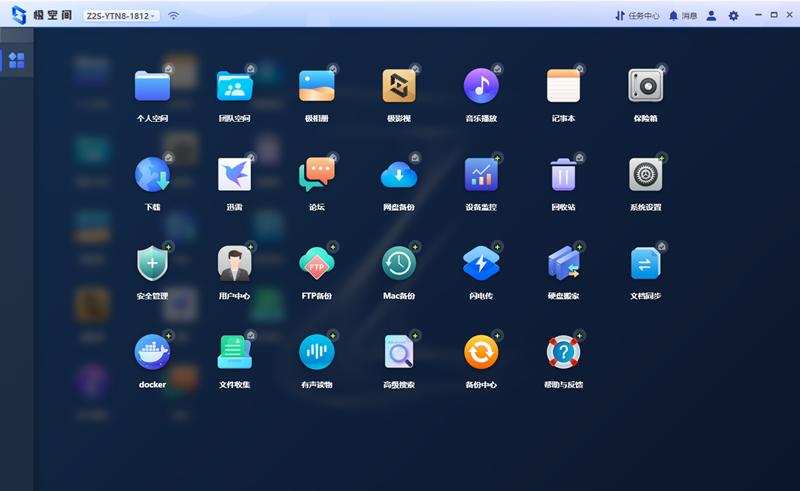Open the user account menu icon
Viewport: 800px width, 491px height.
711,16
